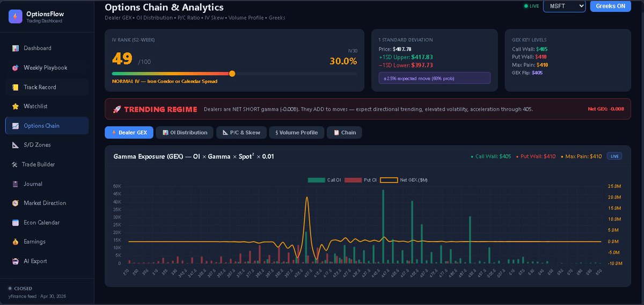The height and width of the screenshot is (305, 644).
Task: Open the Dashboard page
Action: (x=47, y=48)
